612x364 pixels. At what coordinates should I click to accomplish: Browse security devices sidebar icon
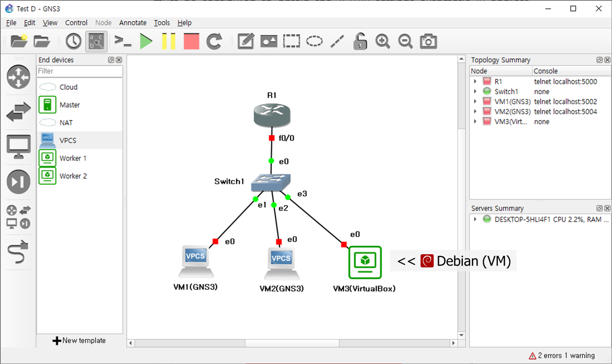(18, 182)
